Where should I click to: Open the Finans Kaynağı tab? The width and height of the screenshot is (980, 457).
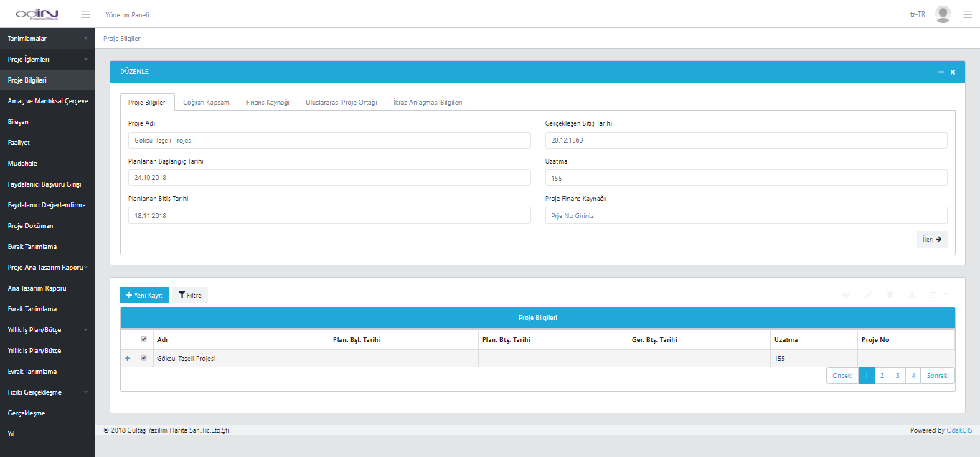[x=268, y=103]
